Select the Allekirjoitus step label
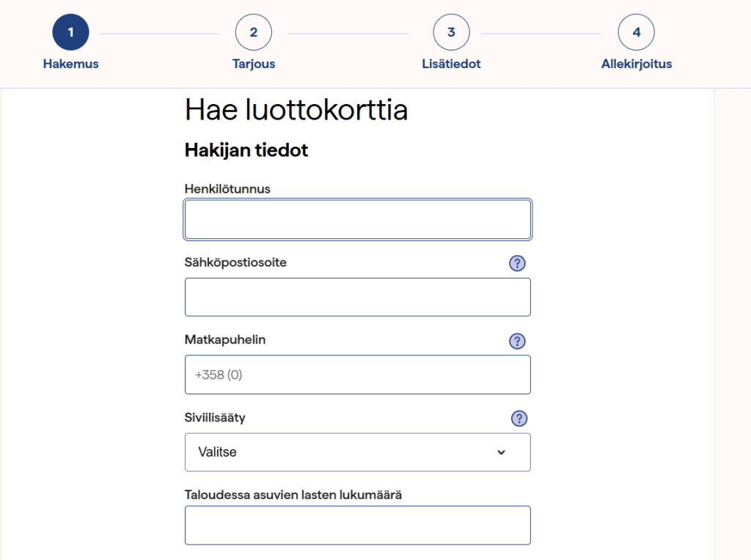This screenshot has height=560, width=751. click(x=636, y=64)
